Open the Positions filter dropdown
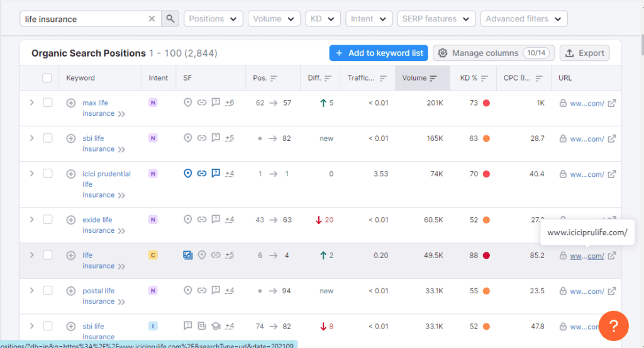This screenshot has width=644, height=348. [213, 19]
